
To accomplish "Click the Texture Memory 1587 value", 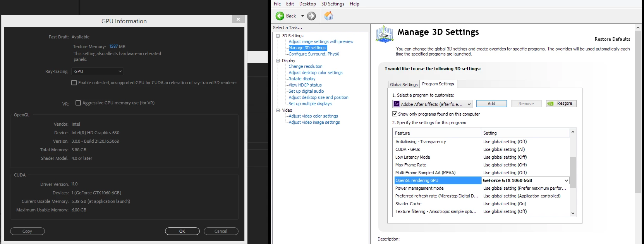I will (x=113, y=47).
